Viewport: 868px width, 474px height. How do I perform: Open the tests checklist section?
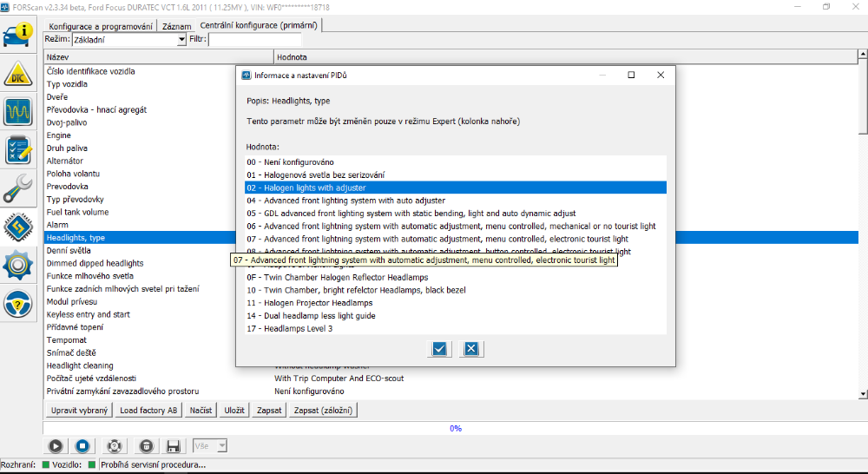click(x=19, y=151)
